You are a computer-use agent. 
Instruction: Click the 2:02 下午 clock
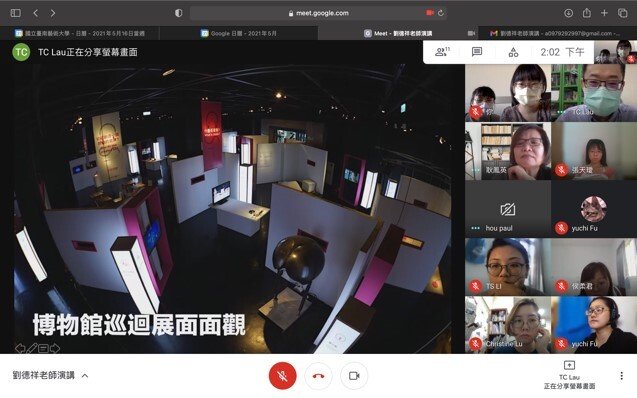pyautogui.click(x=562, y=52)
